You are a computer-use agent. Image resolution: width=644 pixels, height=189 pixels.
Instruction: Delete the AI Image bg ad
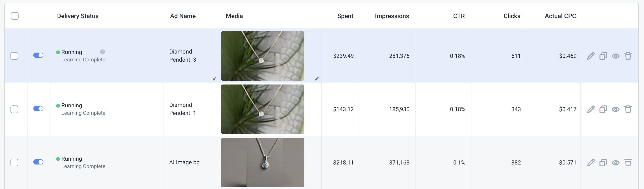[628, 163]
